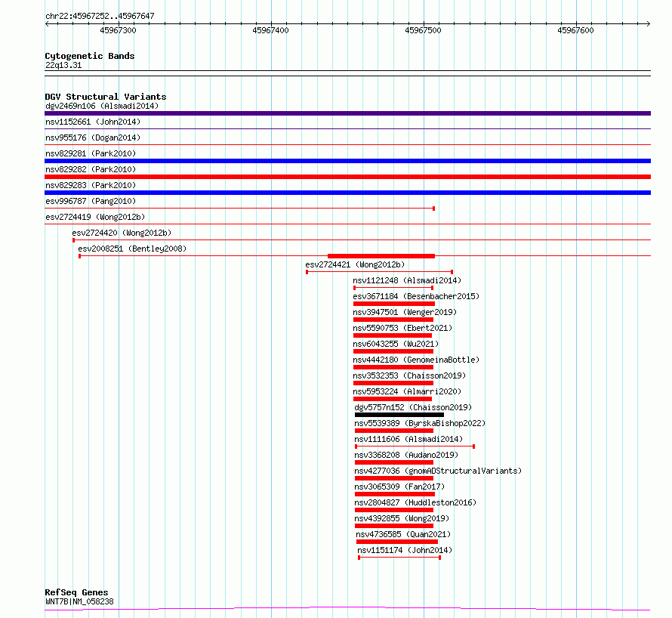Select nsv5539389 (ByrskaBishop2022) label
The image size is (672, 618).
click(420, 423)
